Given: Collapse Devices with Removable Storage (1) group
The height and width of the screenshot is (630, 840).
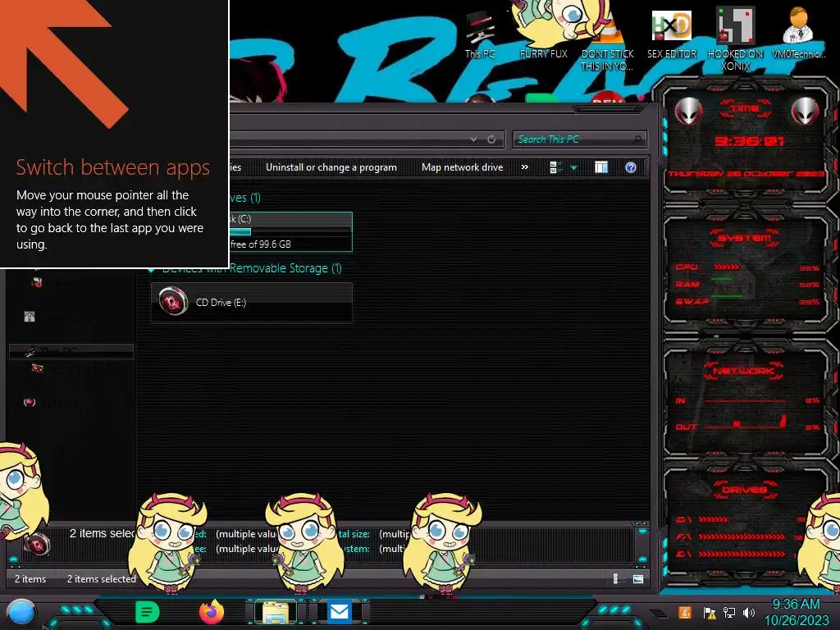Looking at the screenshot, I should 152,268.
